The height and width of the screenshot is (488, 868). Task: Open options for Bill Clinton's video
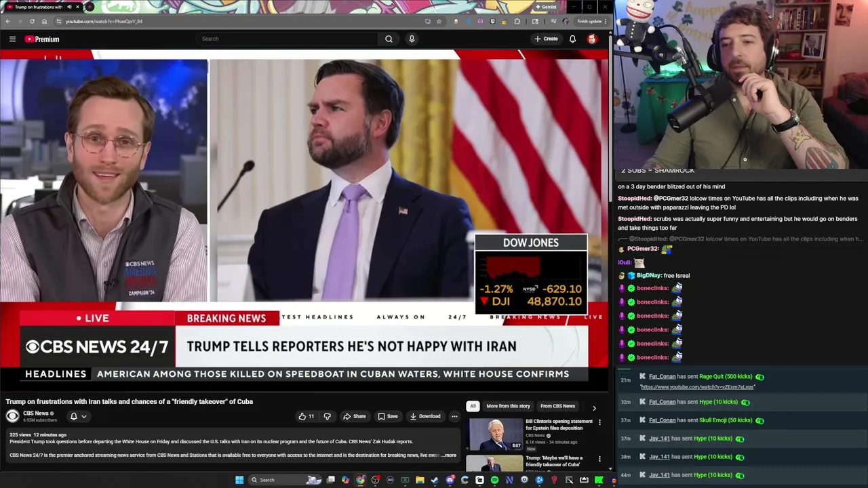click(599, 422)
